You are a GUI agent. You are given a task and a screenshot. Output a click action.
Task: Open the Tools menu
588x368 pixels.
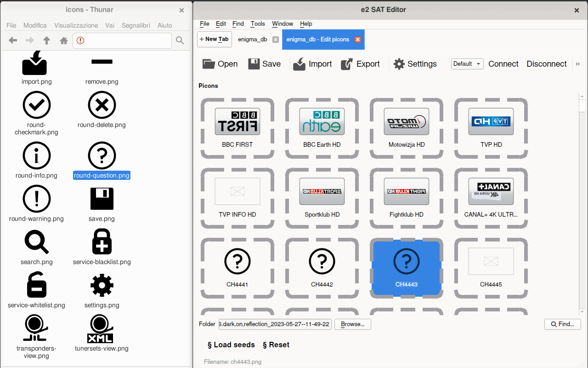click(x=258, y=23)
